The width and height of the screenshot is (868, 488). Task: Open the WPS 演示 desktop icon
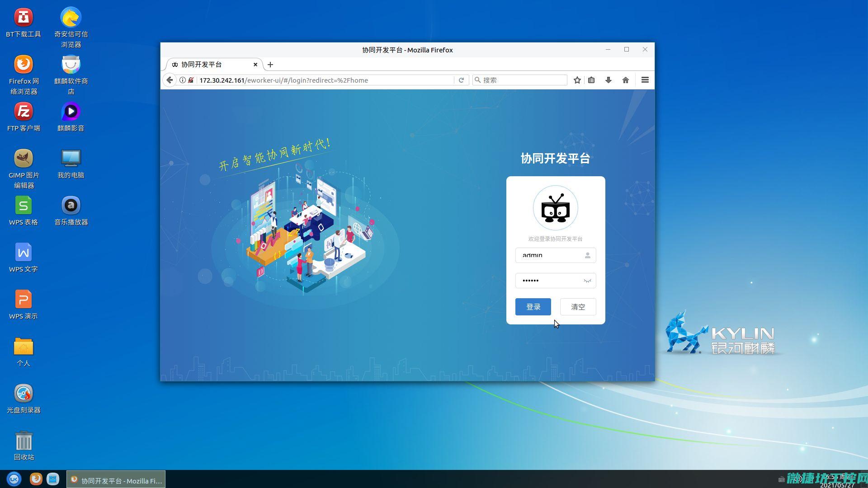(24, 305)
